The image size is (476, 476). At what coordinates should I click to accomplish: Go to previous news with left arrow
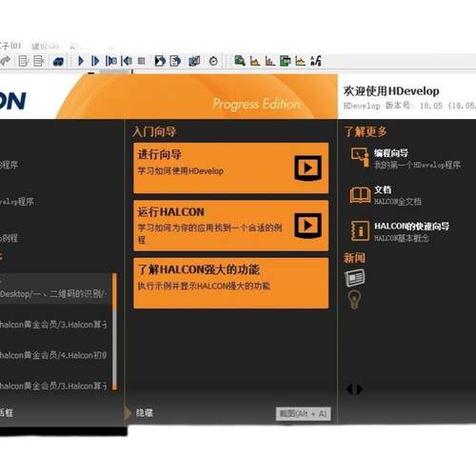[x=349, y=389]
